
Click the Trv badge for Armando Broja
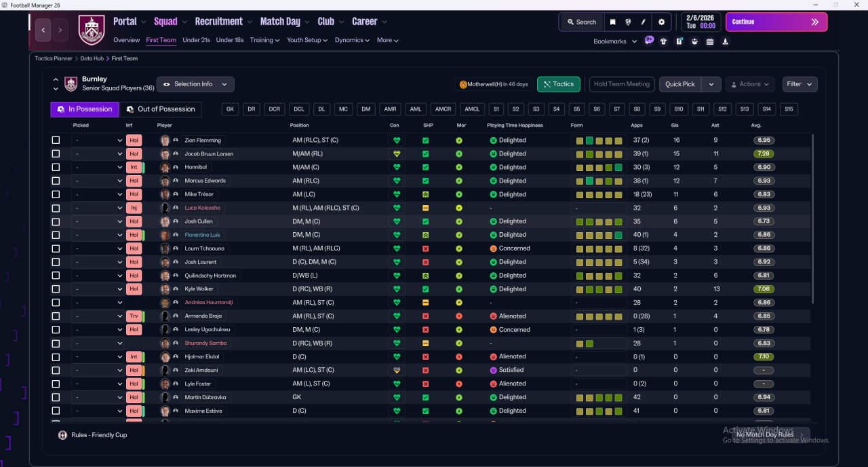(x=134, y=316)
